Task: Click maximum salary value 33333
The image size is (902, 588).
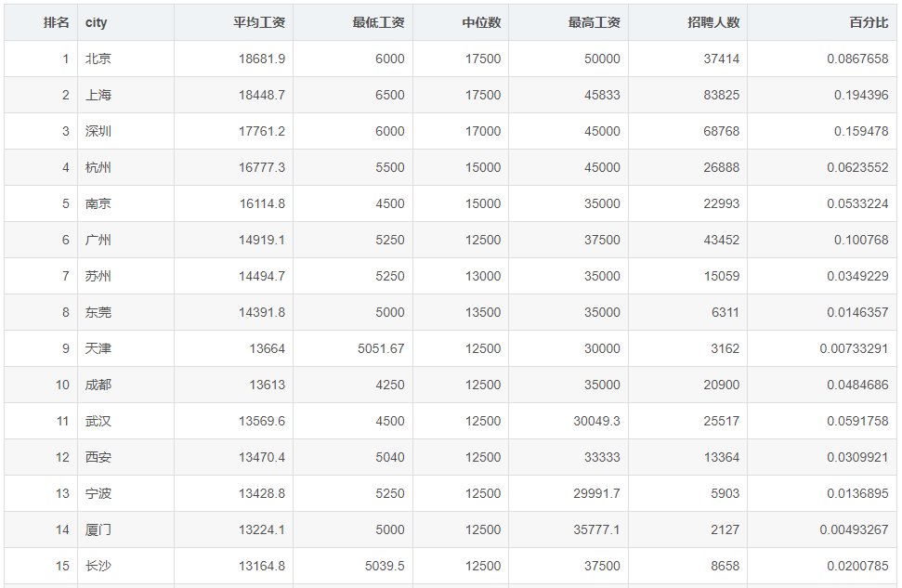Action: pyautogui.click(x=602, y=457)
